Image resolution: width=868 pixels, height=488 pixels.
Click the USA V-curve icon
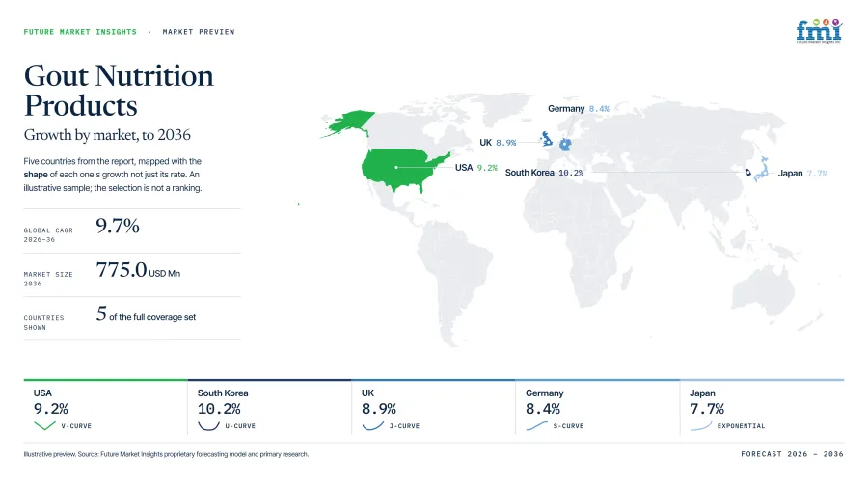click(x=44, y=425)
